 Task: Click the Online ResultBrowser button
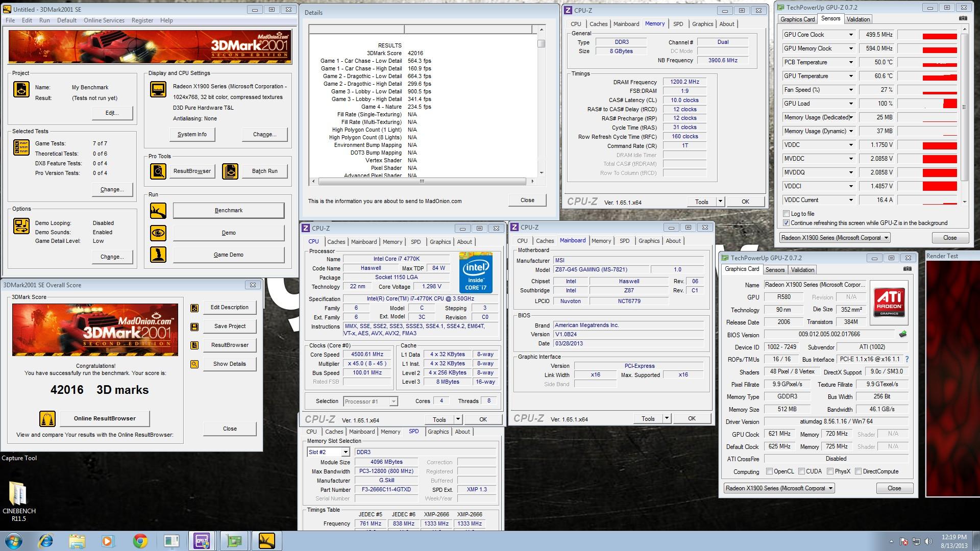105,418
